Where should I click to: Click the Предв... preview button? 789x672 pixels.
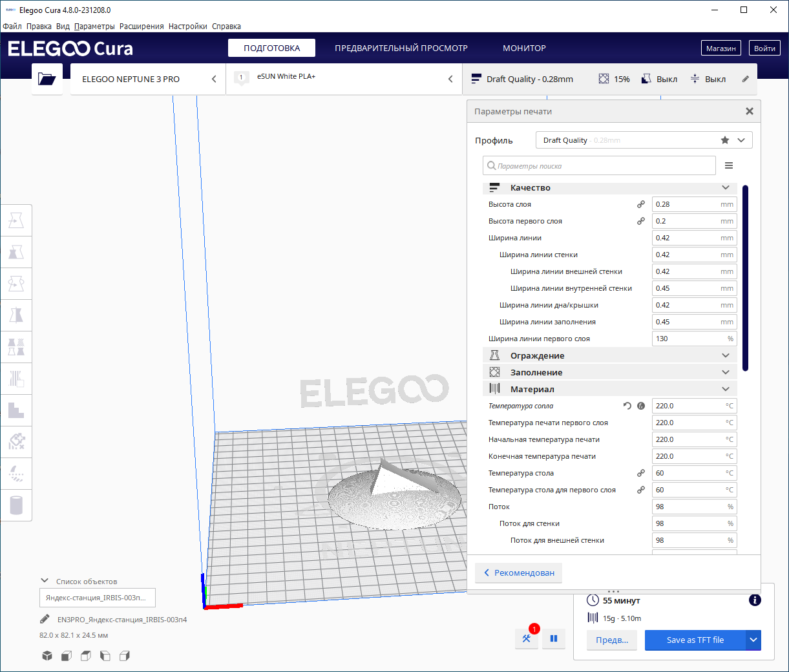click(x=612, y=640)
